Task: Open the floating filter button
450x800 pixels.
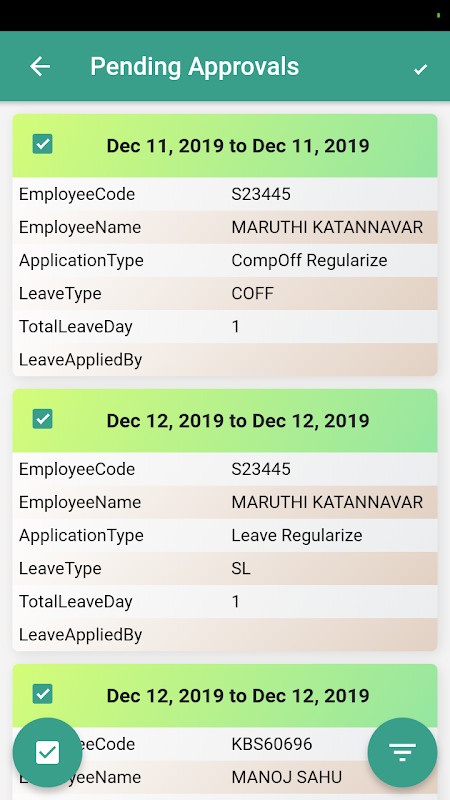Action: click(403, 753)
